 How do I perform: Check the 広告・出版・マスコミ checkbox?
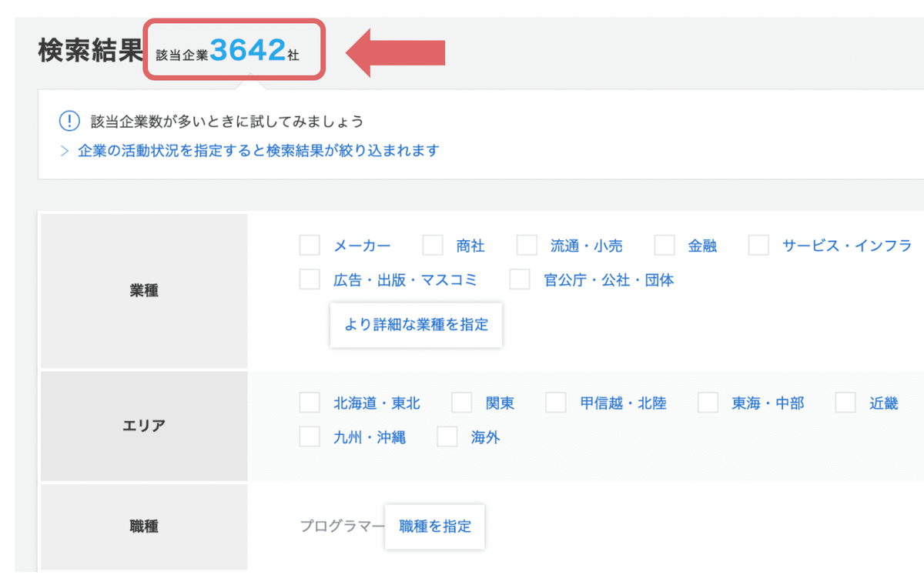coord(310,279)
